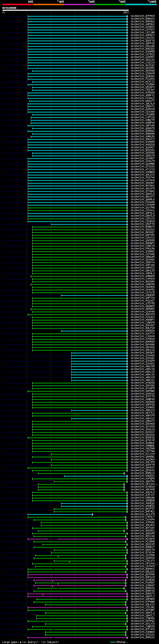Image resolution: width=159 pixels, height=644 pixels.
Task: Select hit UniRef100_Q9LKL8
Action: pos(143,104)
